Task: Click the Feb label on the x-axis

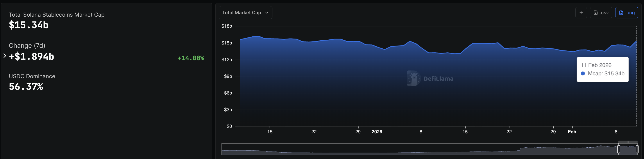Action: (x=572, y=132)
